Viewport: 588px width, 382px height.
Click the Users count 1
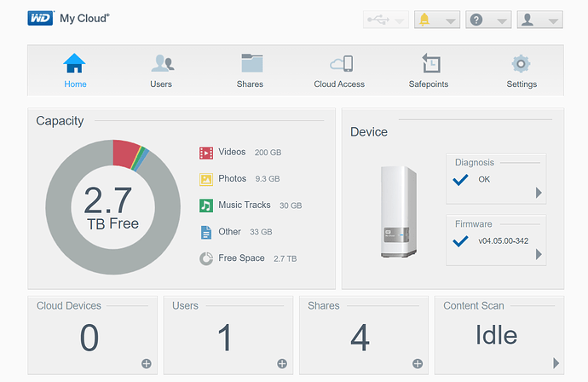pos(225,338)
